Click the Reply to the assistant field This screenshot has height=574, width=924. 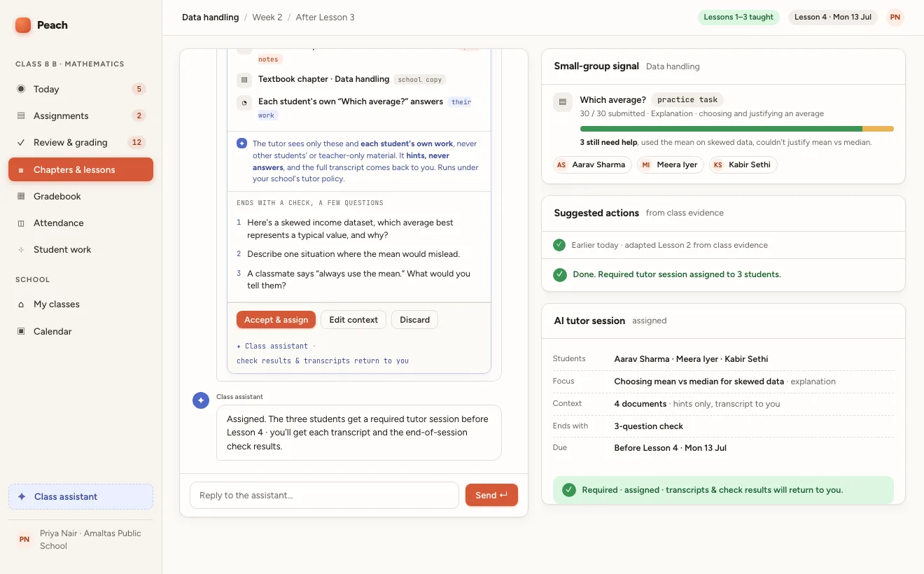pyautogui.click(x=324, y=495)
